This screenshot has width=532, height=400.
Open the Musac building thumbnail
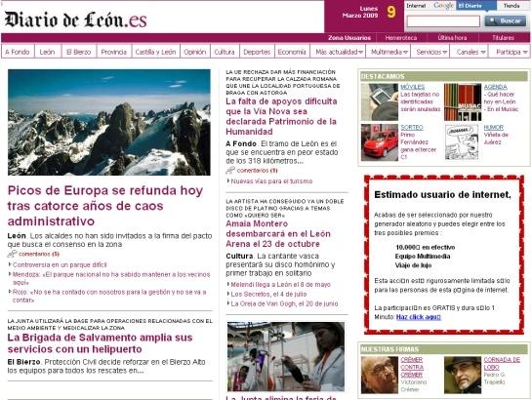pyautogui.click(x=463, y=102)
